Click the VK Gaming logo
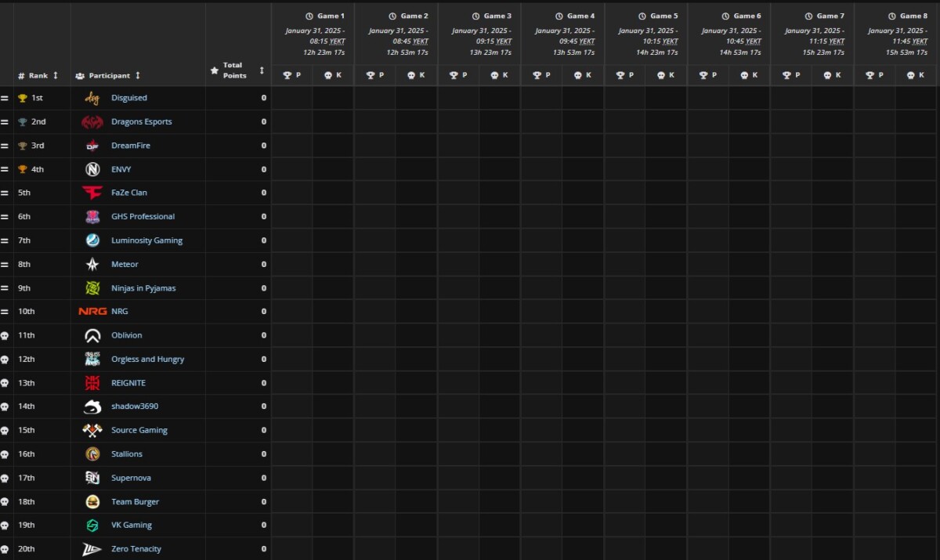 92,526
